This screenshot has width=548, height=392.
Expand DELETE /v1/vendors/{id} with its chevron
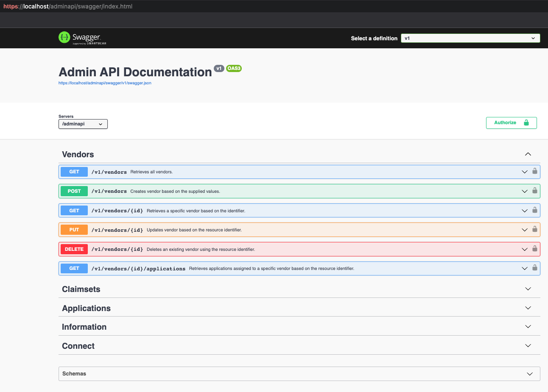525,249
